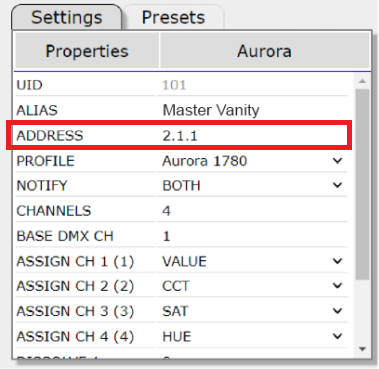This screenshot has width=379, height=369.
Task: Switch to the Presets tab
Action: pyautogui.click(x=173, y=17)
